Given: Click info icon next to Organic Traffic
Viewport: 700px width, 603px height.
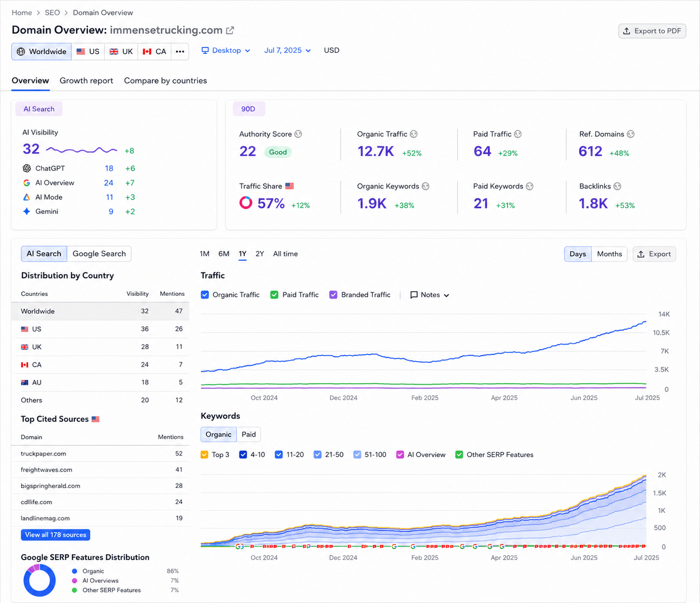Looking at the screenshot, I should (x=413, y=134).
